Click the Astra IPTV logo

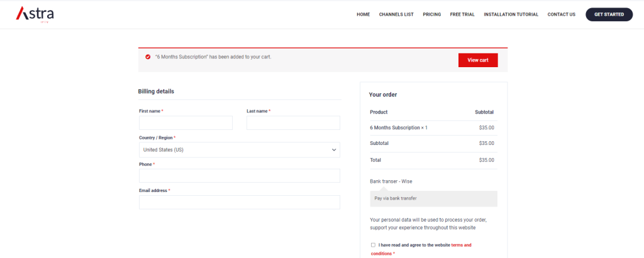point(35,14)
